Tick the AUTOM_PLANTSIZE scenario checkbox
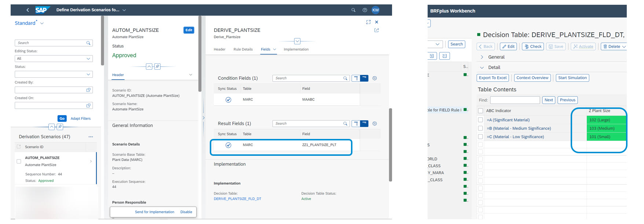Image resolution: width=644 pixels, height=224 pixels. click(x=19, y=161)
